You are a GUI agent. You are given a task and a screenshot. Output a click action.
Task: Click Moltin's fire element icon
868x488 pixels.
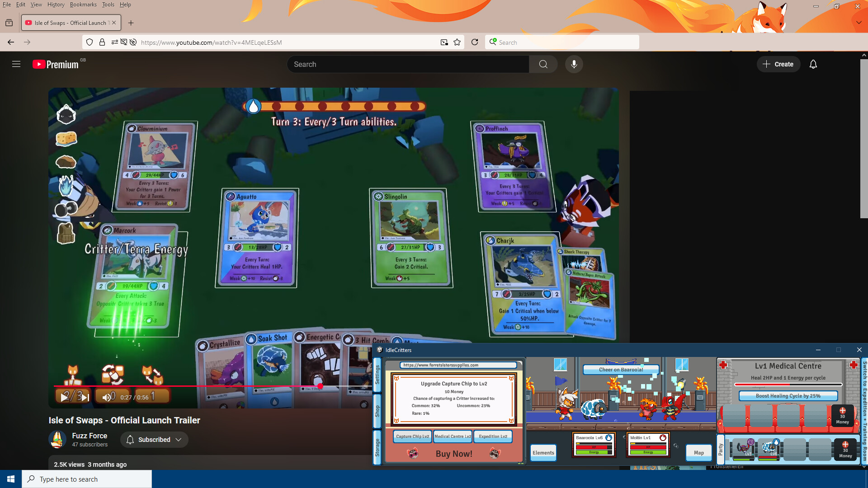662,437
